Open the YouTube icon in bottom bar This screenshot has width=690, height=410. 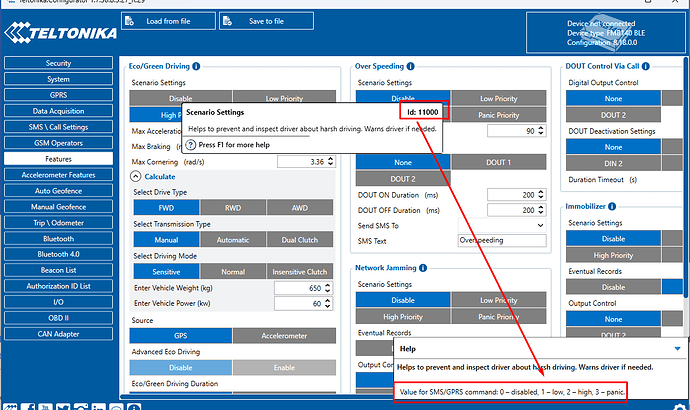coord(45,407)
